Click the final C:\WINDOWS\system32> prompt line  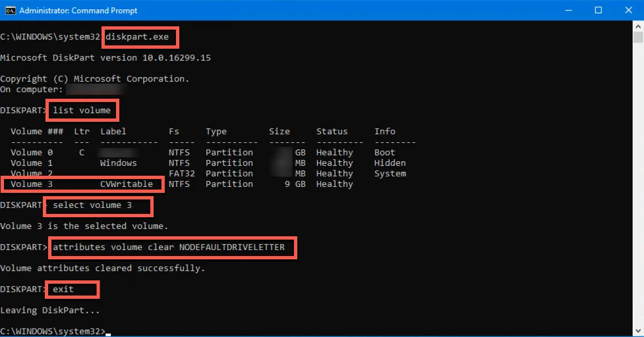(53, 330)
